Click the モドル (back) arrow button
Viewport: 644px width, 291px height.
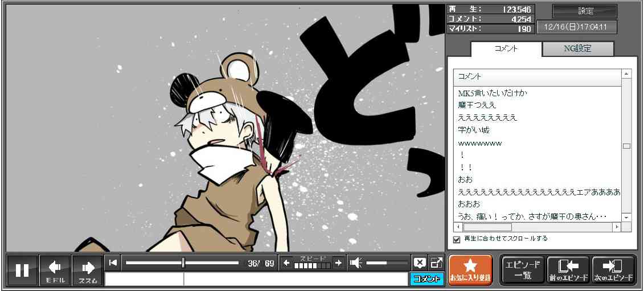tap(55, 270)
